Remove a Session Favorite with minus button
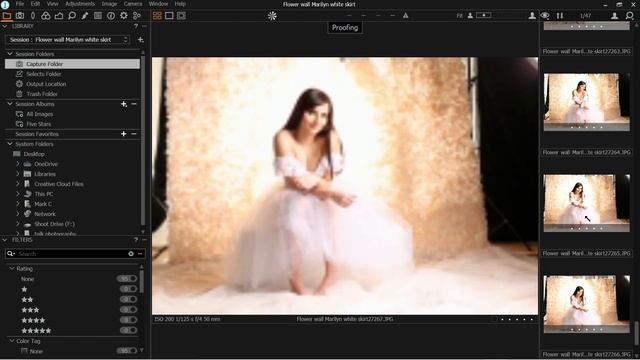 (x=134, y=134)
